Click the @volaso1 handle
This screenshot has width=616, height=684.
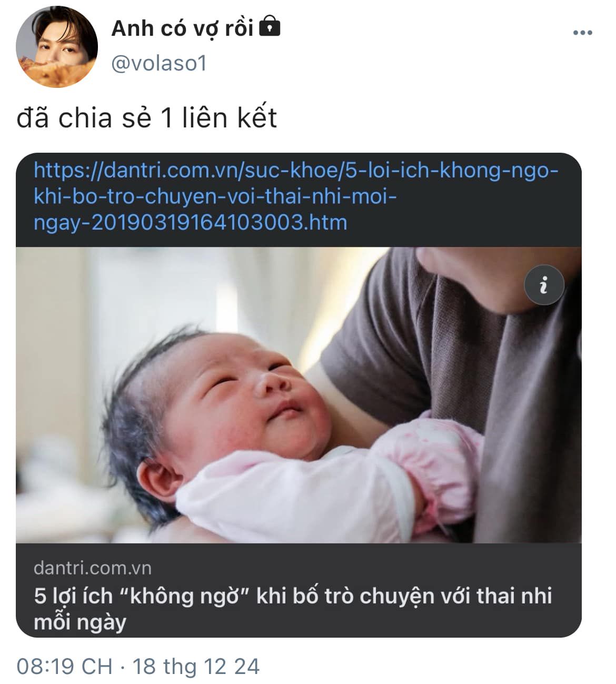160,64
